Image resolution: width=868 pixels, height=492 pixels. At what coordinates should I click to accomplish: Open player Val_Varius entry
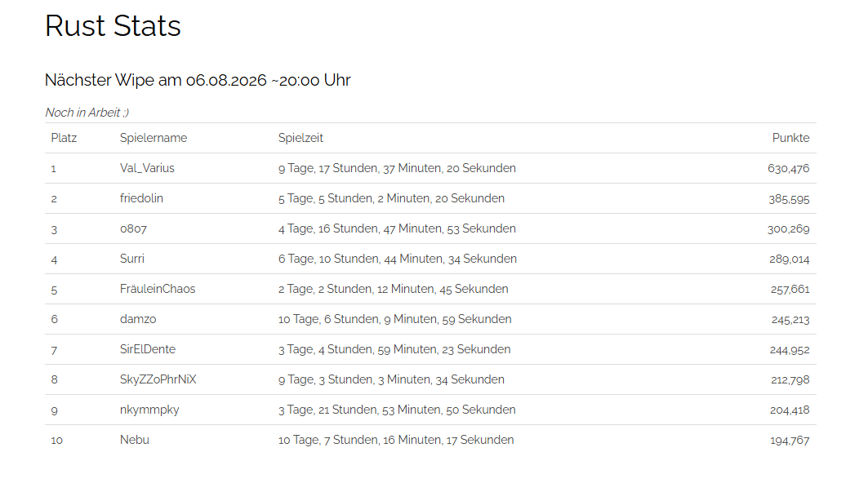tap(147, 168)
